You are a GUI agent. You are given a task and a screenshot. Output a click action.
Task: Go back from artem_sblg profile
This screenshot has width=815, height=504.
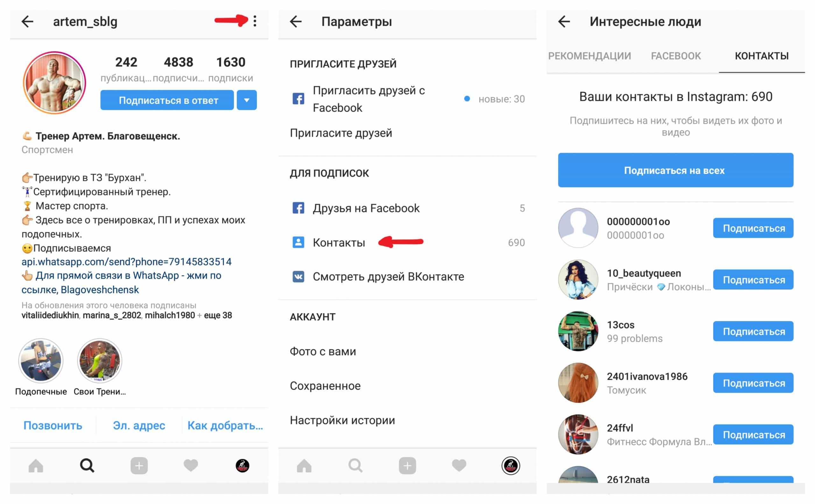28,21
